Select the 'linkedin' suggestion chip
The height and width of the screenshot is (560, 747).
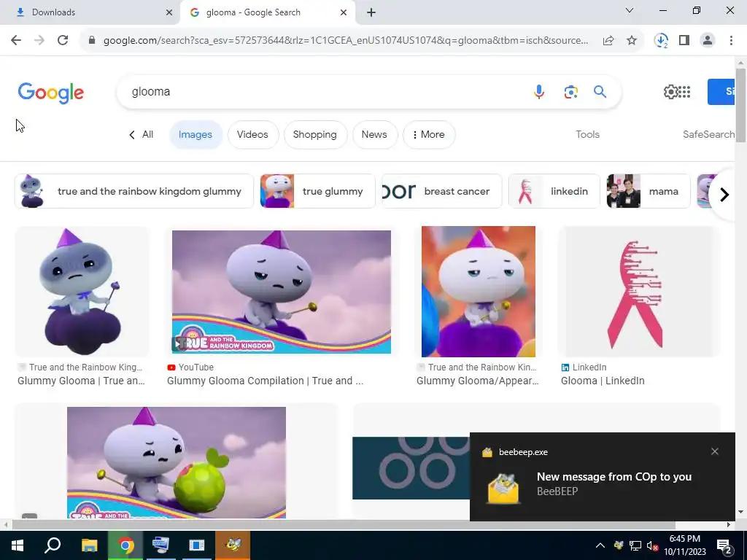click(554, 191)
